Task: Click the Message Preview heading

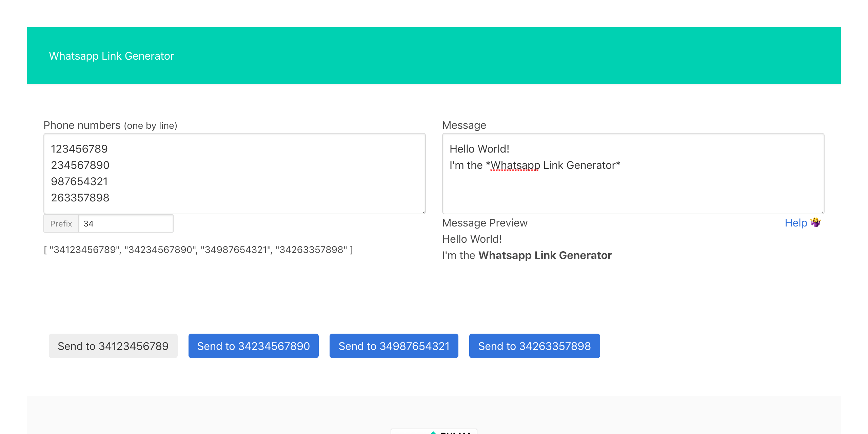Action: pyautogui.click(x=485, y=223)
